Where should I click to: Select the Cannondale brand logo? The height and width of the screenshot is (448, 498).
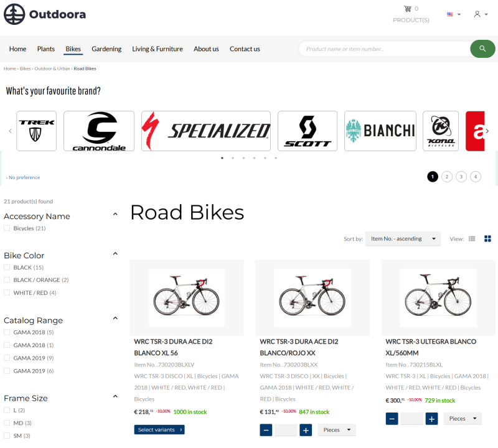(x=99, y=131)
